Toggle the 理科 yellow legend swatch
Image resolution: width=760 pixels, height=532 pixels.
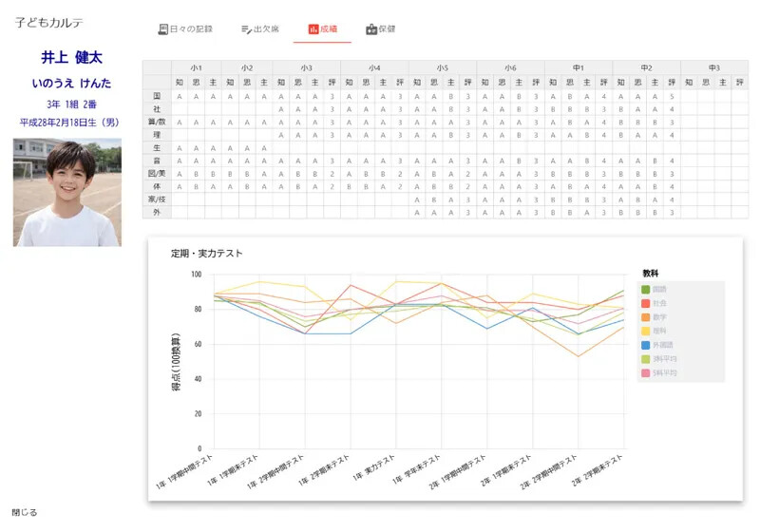[646, 332]
